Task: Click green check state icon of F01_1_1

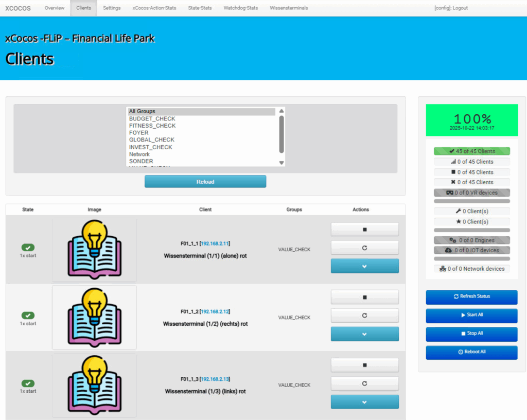Action: coord(28,248)
